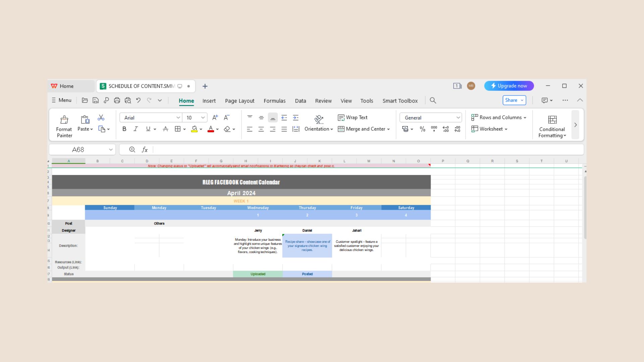This screenshot has height=362, width=644.
Task: Toggle Wrap Text for cells
Action: (x=353, y=118)
